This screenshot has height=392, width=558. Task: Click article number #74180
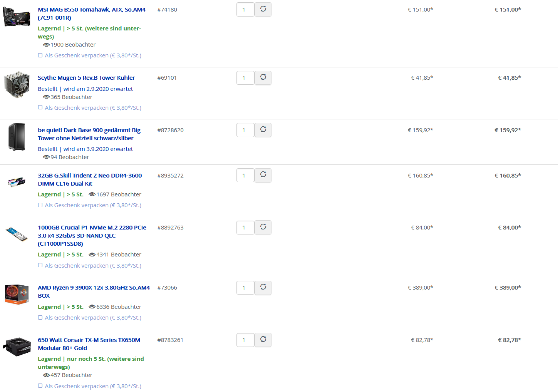coord(167,10)
